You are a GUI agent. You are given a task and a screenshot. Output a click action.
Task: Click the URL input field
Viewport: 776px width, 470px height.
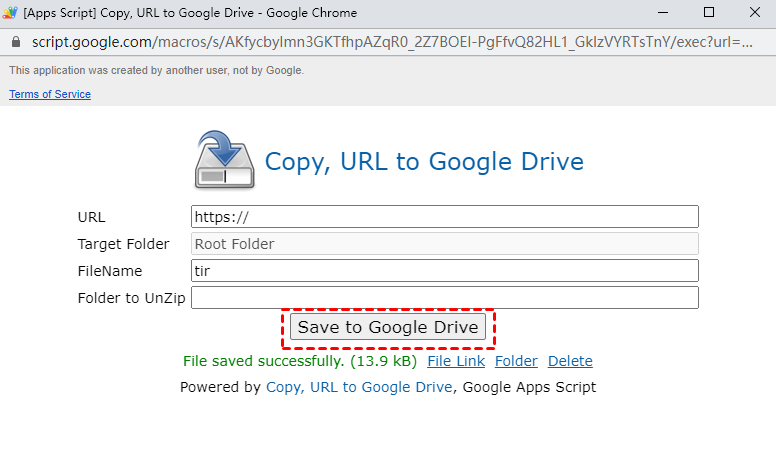click(445, 217)
